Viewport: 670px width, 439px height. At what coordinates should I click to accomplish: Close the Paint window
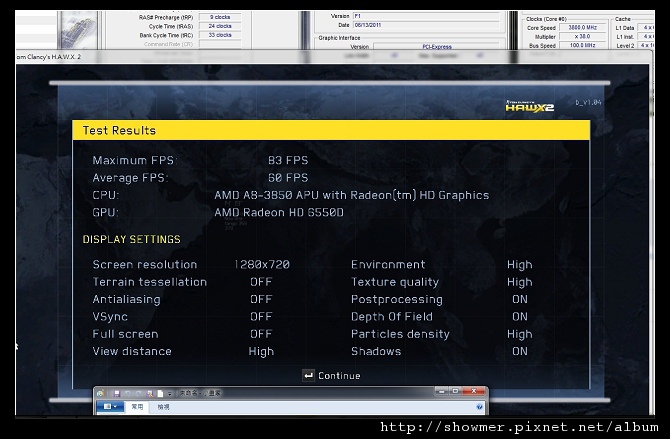coord(473,391)
